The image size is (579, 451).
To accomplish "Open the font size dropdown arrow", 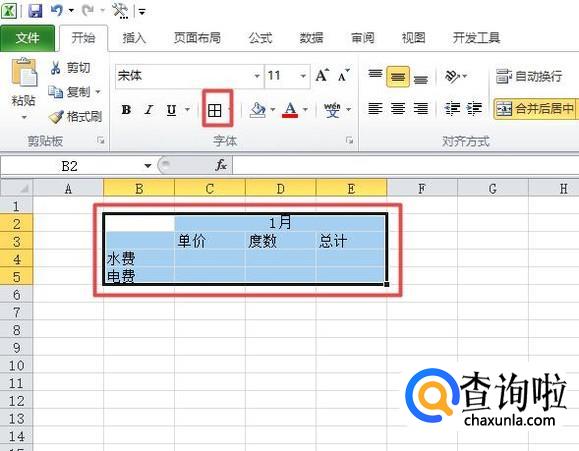I will (x=303, y=76).
